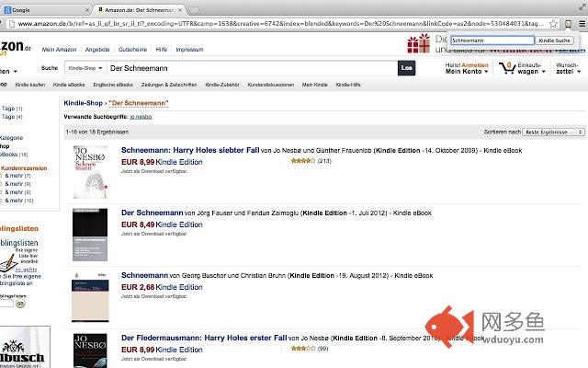Open Sortieren nach Beste Ergebnisse dropdown

553,132
